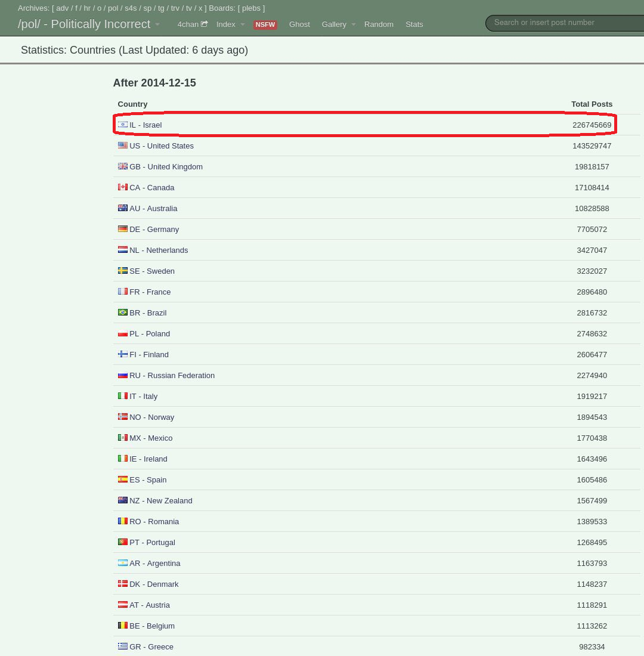This screenshot has width=644, height=656.
Task: Click the Denmark flag icon
Action: [123, 584]
